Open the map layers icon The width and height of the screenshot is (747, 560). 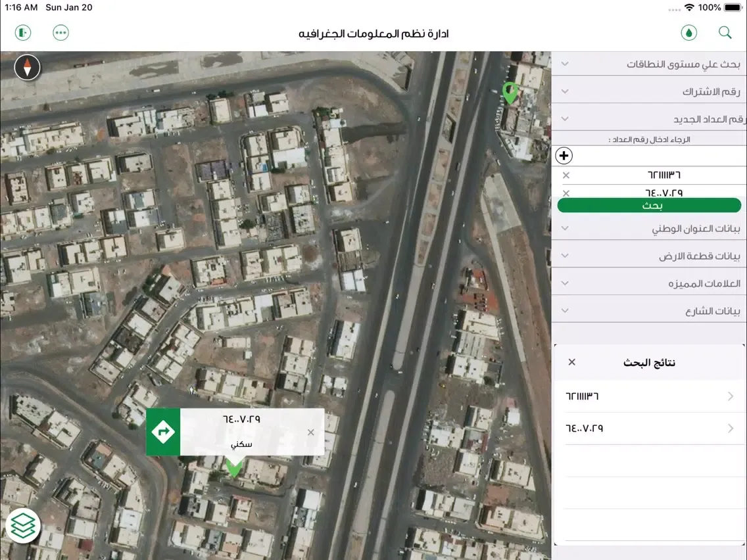[x=23, y=526]
